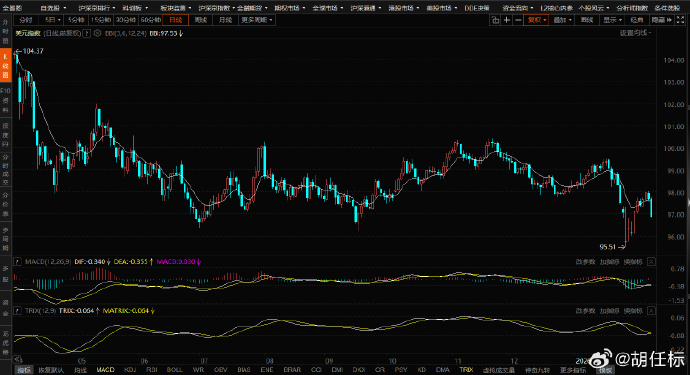Click 模板 template button at bottom right
Image resolution: width=690 pixels, height=375 pixels.
coord(605,370)
